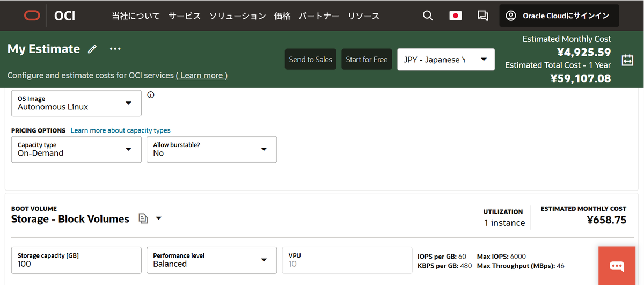This screenshot has width=644, height=285.
Task: Expand the Block Volumes caret arrow
Action: coord(158,218)
